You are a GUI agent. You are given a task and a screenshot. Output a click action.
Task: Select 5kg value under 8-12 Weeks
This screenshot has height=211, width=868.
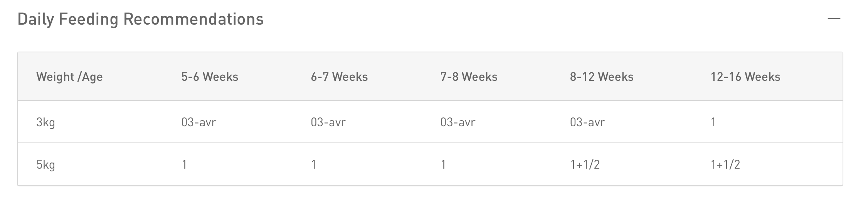pos(585,165)
